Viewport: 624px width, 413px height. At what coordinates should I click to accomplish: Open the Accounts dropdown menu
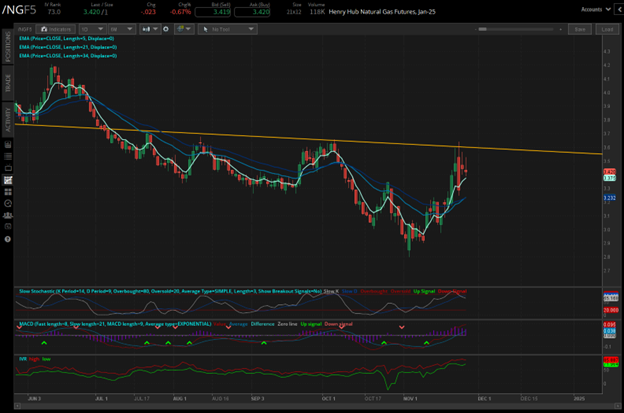click(x=594, y=8)
